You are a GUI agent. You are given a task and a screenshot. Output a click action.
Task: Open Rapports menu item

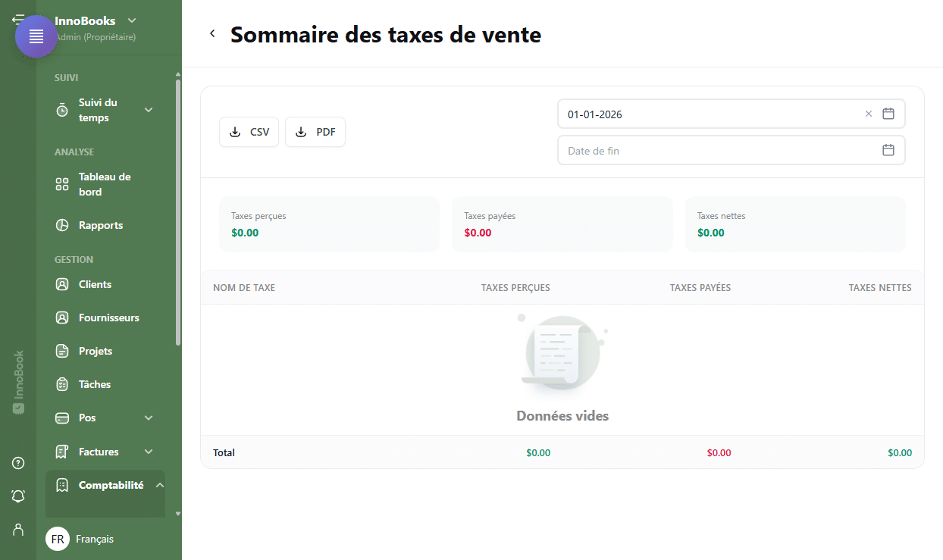pos(105,225)
